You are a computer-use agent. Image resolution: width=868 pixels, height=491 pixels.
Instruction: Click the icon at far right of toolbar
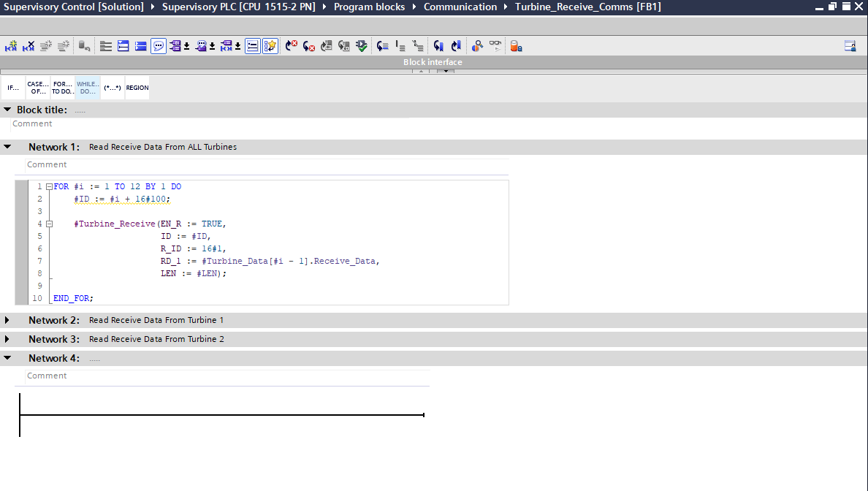point(850,46)
